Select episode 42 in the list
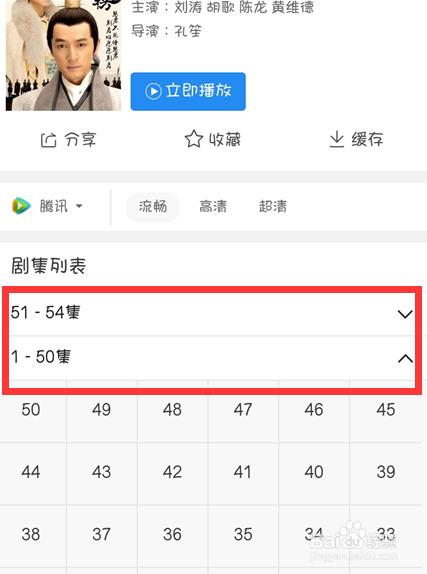The image size is (427, 574). tap(172, 472)
